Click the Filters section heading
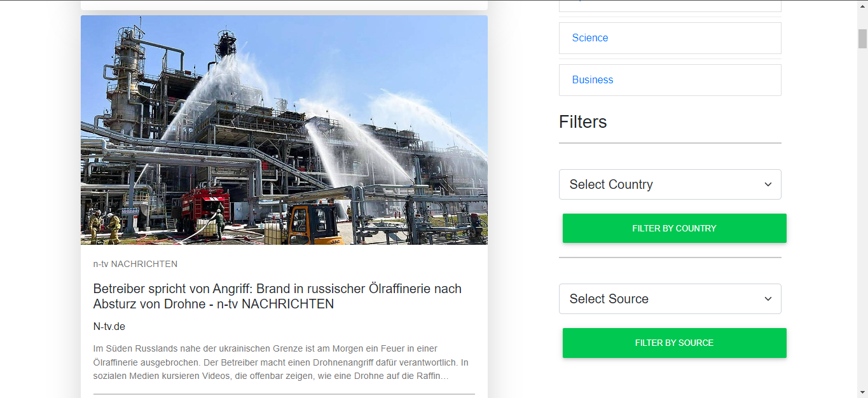The width and height of the screenshot is (868, 398). click(583, 122)
